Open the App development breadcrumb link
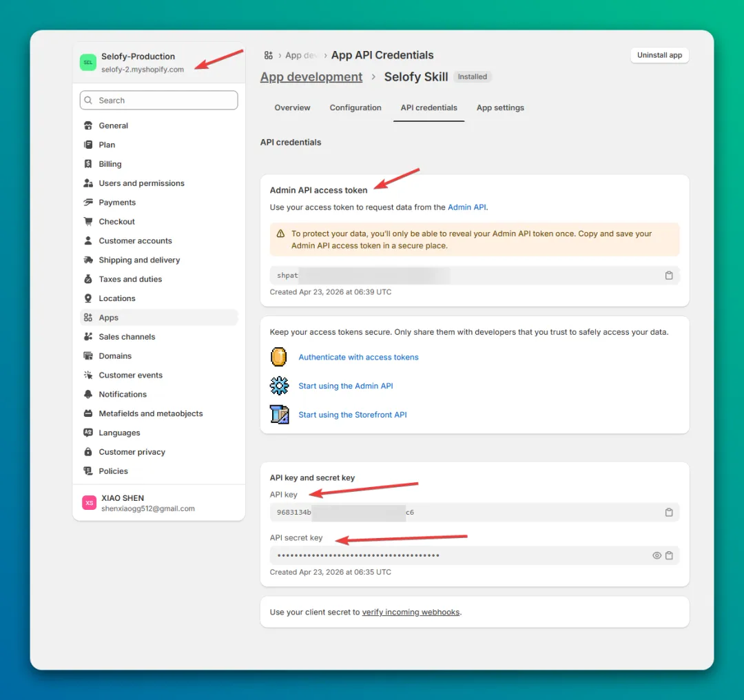Viewport: 744px width, 700px height. pos(311,77)
